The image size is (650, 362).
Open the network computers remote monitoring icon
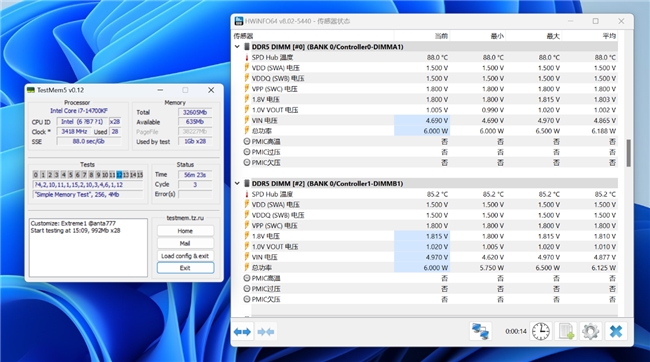pyautogui.click(x=481, y=331)
